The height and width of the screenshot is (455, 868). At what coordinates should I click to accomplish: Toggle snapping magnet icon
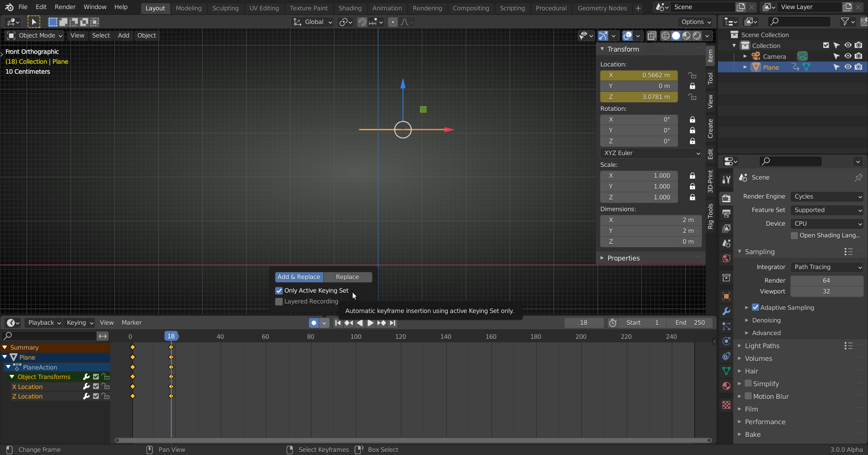(x=362, y=22)
